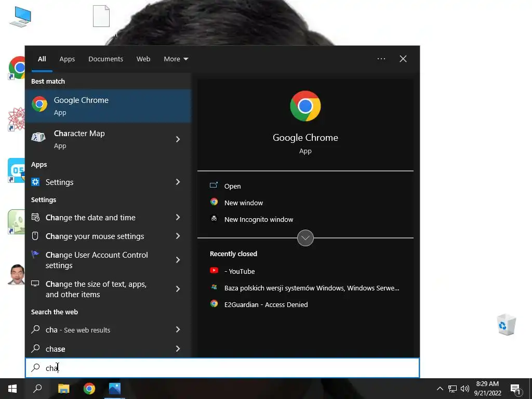Image resolution: width=532 pixels, height=399 pixels.
Task: Click the Windows Start button on taskbar
Action: pyautogui.click(x=12, y=389)
